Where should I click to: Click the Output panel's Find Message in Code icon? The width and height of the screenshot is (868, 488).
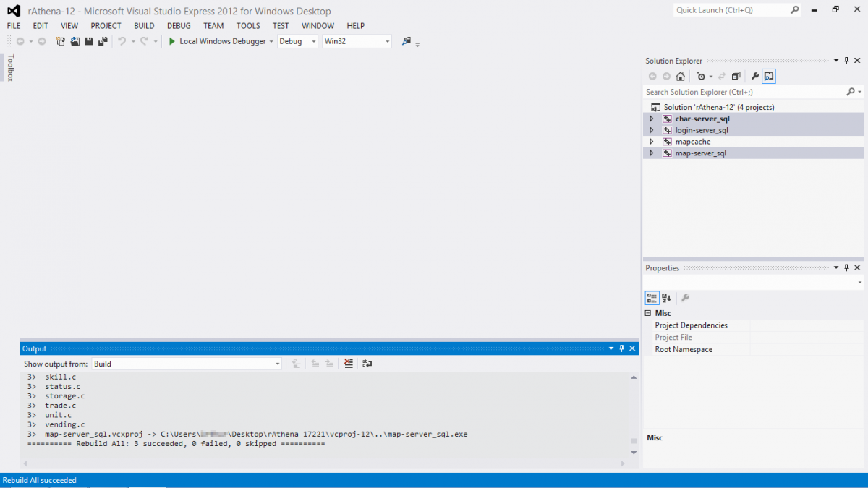tap(297, 364)
